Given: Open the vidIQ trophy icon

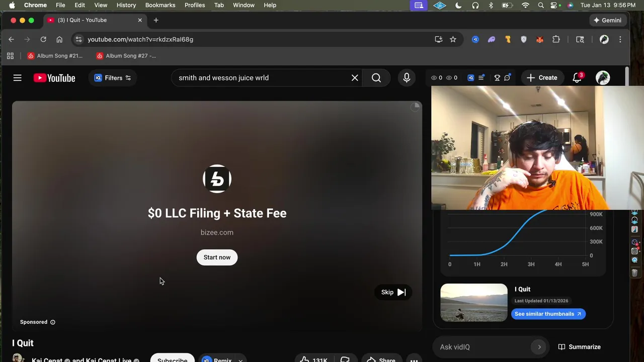Looking at the screenshot, I should pos(497,78).
